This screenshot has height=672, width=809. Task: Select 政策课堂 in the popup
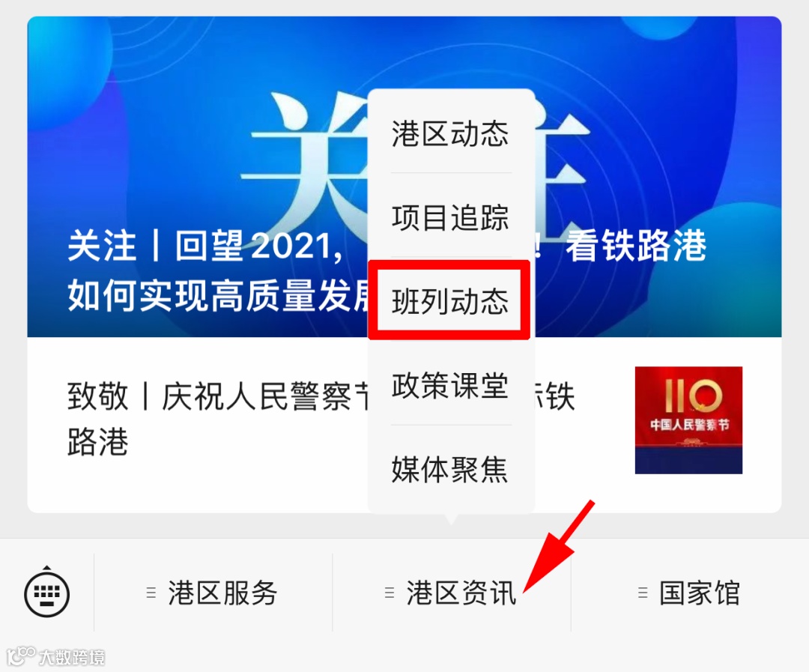(x=450, y=384)
